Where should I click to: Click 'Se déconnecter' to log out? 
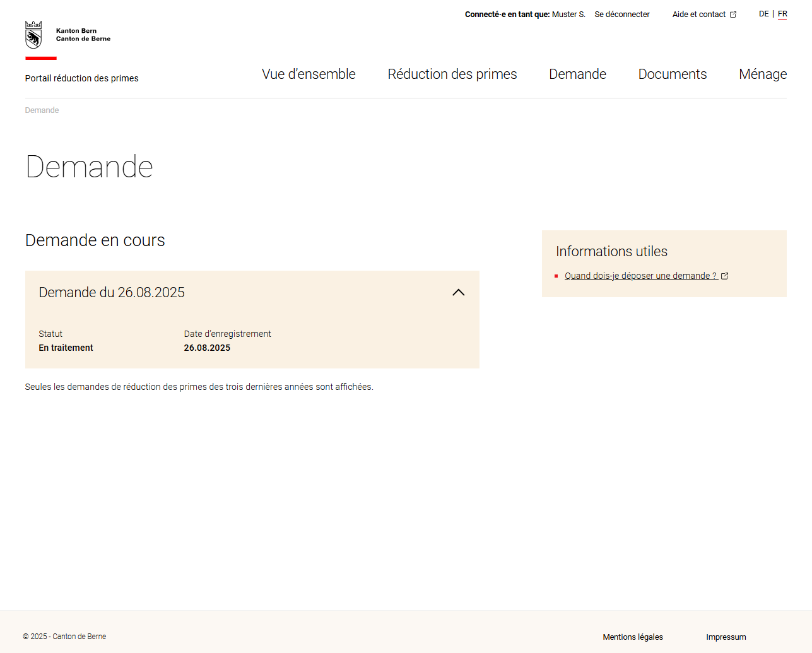point(621,14)
